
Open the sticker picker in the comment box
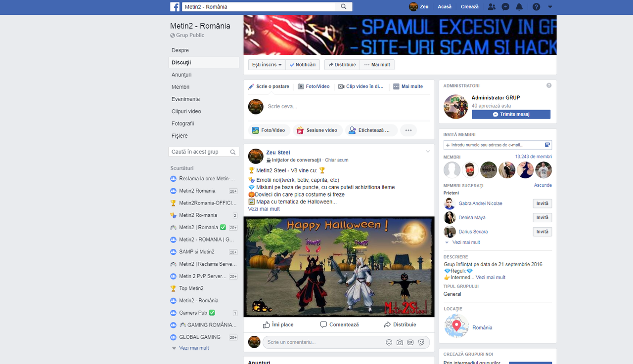point(421,342)
